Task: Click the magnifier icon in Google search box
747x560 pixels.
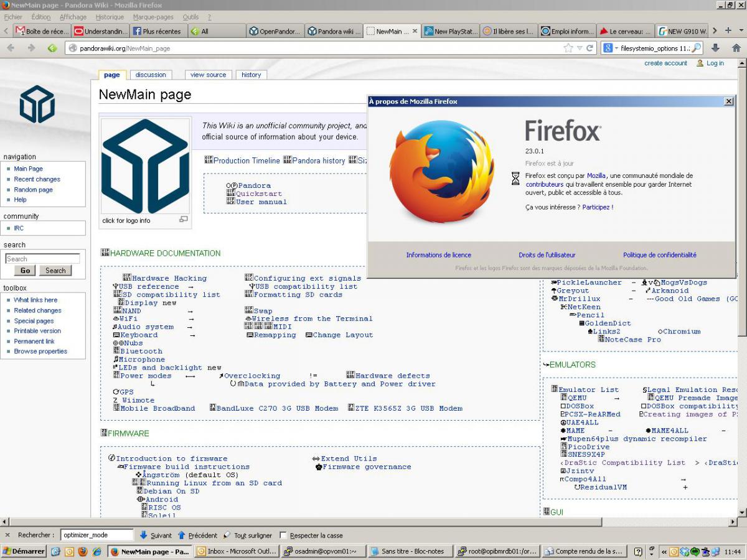Action: click(x=697, y=48)
